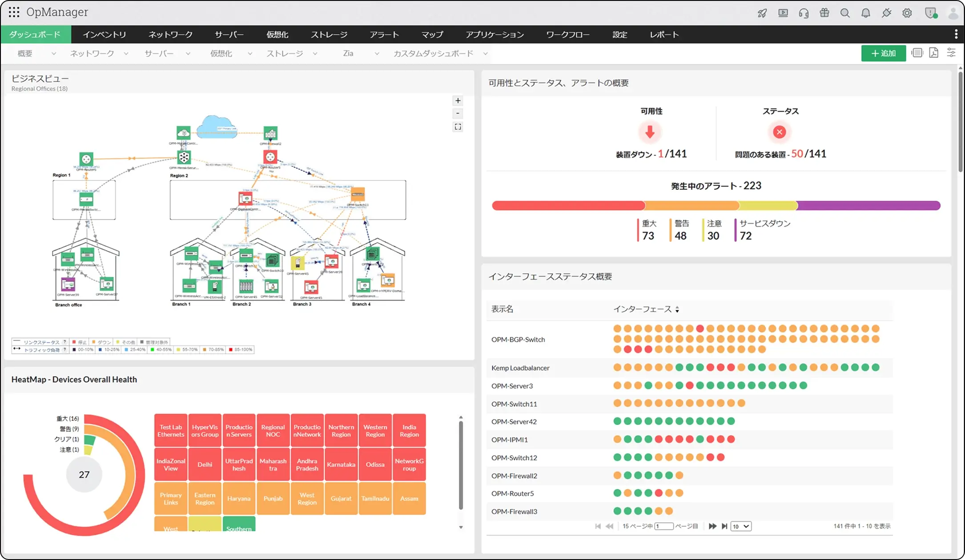
Task: Open the gift box icon
Action: pos(824,13)
